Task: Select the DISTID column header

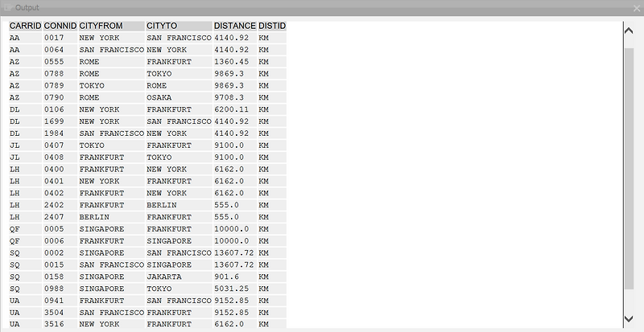Action: pos(272,26)
